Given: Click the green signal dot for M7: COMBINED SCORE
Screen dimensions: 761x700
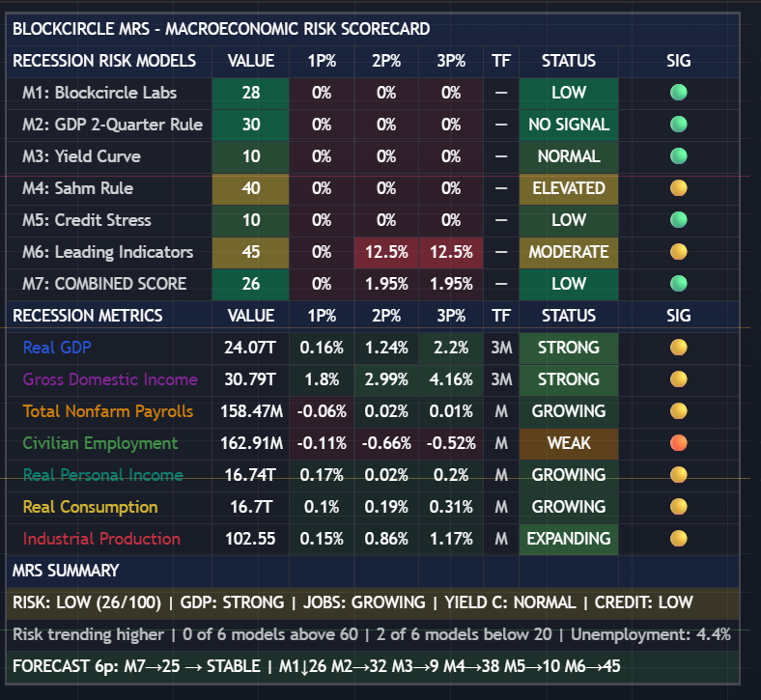Looking at the screenshot, I should click(679, 283).
